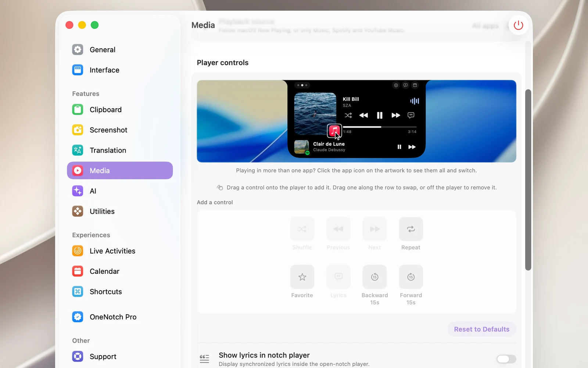
Task: Click the dimmed Shuffle control tile
Action: 302,229
